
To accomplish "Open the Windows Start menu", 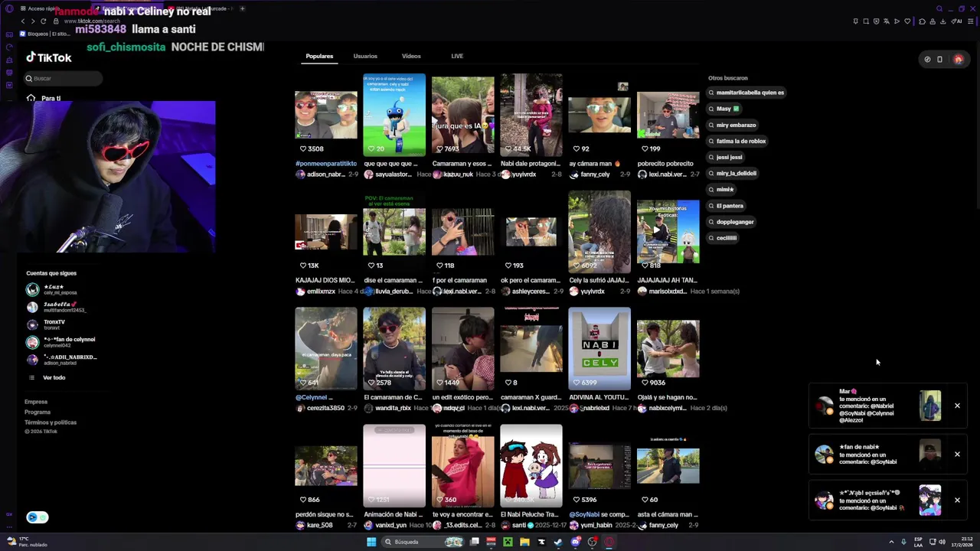I will (371, 542).
